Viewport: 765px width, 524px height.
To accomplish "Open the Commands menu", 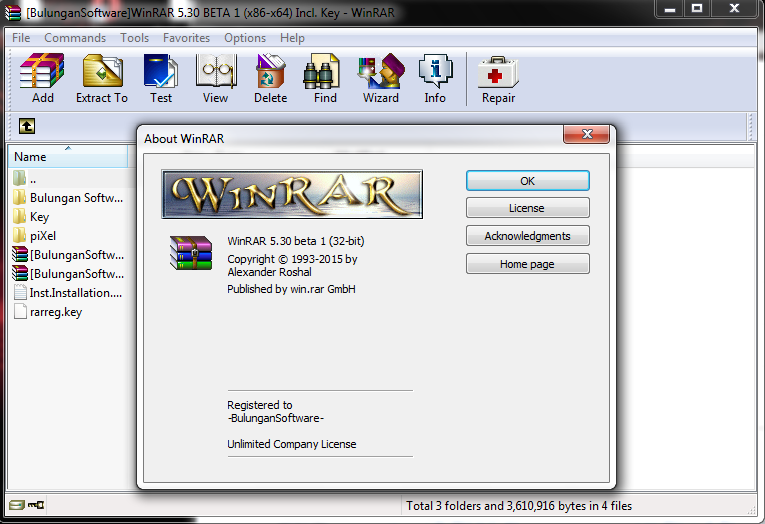I will click(75, 38).
